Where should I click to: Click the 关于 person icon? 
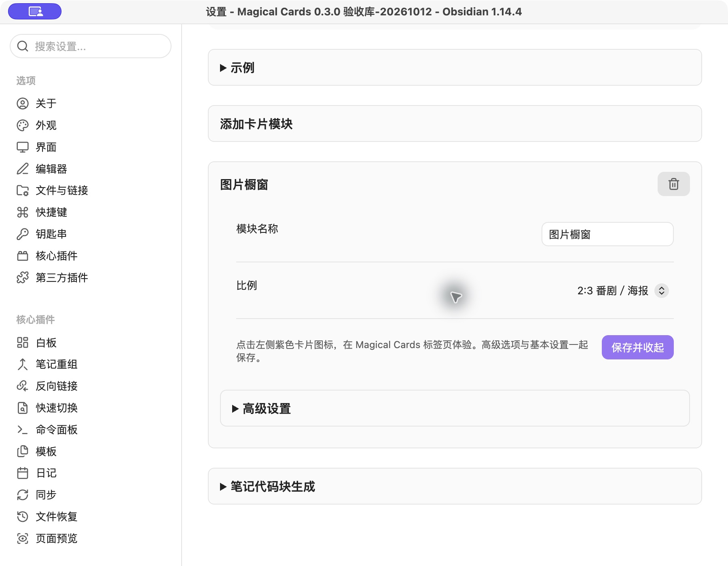(23, 103)
